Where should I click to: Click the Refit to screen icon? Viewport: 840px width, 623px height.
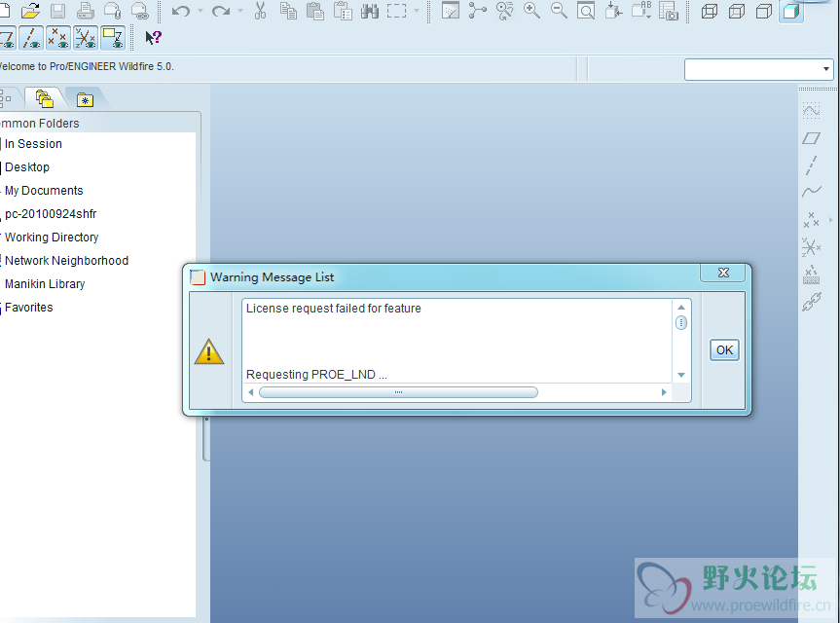pyautogui.click(x=586, y=10)
